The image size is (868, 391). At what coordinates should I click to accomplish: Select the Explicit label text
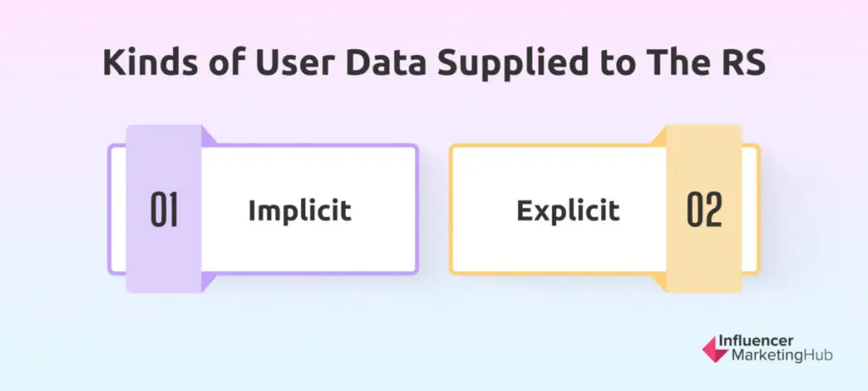point(568,210)
